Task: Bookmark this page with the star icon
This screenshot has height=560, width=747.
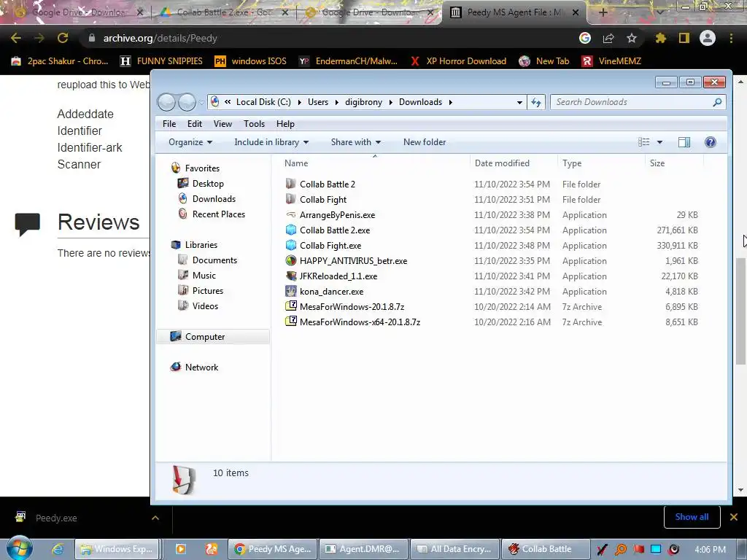Action: point(631,38)
